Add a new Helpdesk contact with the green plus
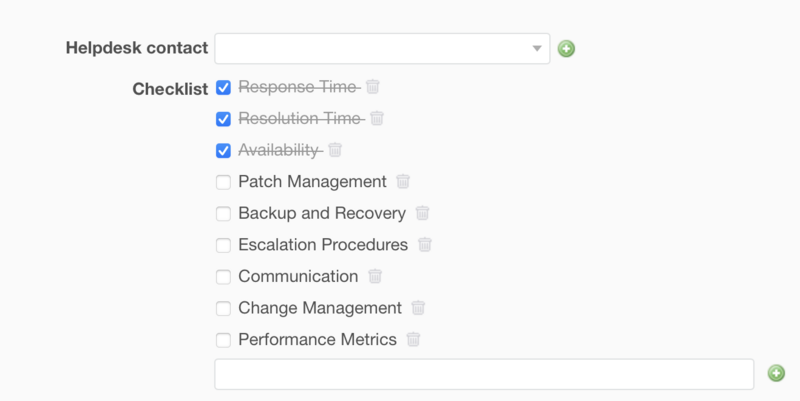Screen dimensions: 800x401 tap(567, 48)
